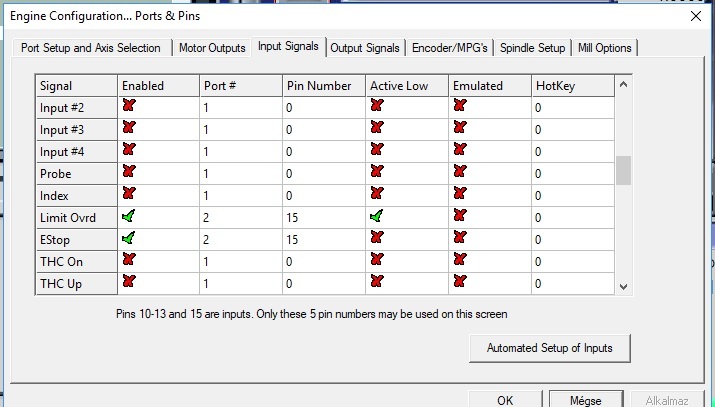Open the Encoder/MPG's tab
Screen dimensions: 715x407
click(x=449, y=48)
